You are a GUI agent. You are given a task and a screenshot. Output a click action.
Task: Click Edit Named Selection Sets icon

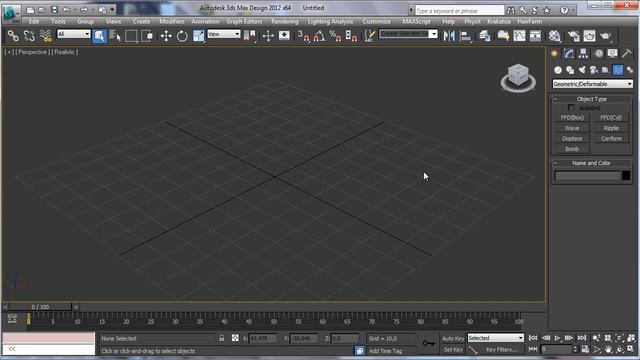(369, 36)
